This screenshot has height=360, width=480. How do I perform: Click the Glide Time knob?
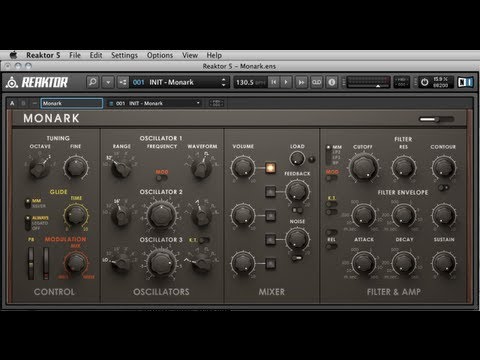click(76, 215)
